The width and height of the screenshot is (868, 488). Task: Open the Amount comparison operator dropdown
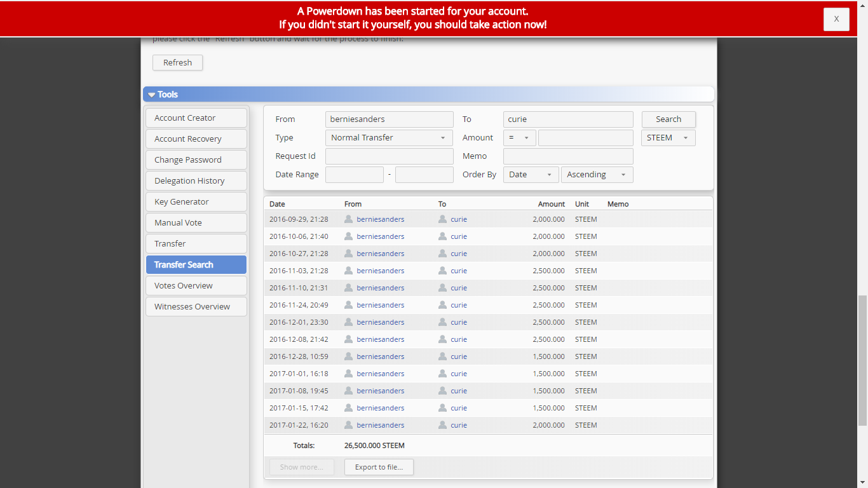(520, 137)
